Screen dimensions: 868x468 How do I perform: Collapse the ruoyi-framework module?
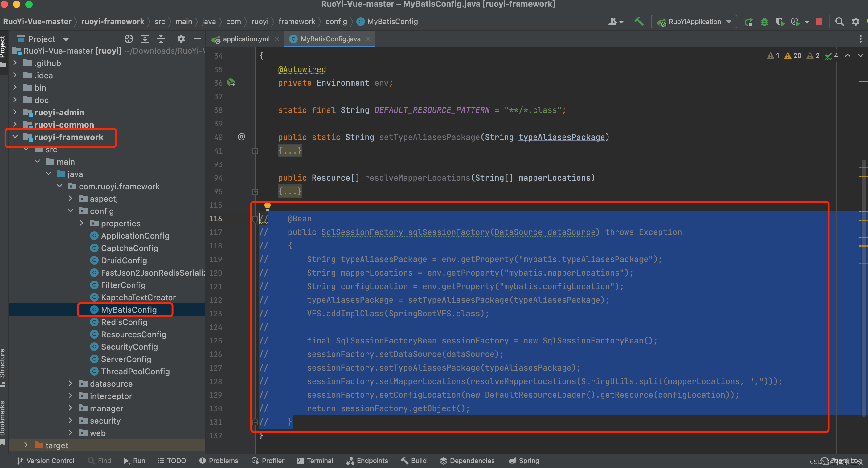(15, 137)
